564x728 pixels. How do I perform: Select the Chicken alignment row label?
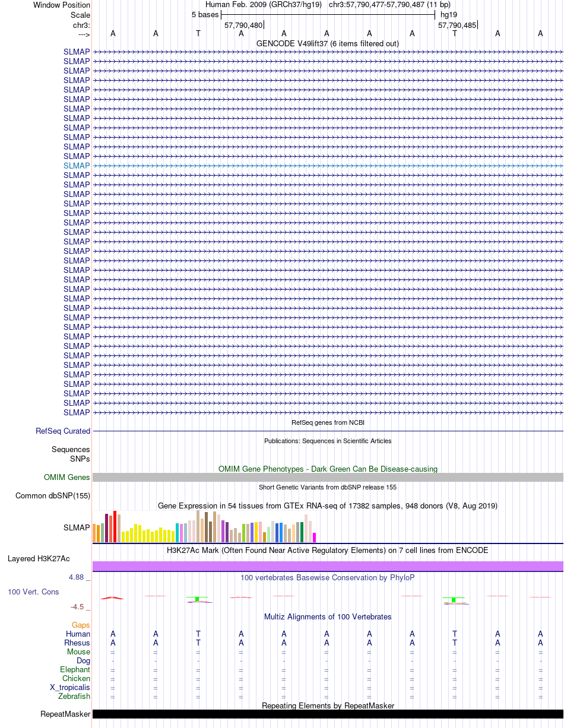coord(77,678)
